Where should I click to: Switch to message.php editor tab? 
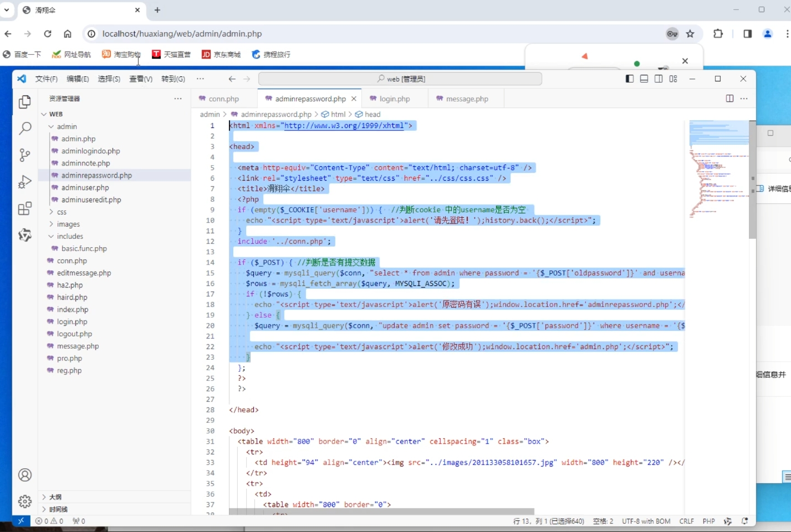pyautogui.click(x=467, y=99)
